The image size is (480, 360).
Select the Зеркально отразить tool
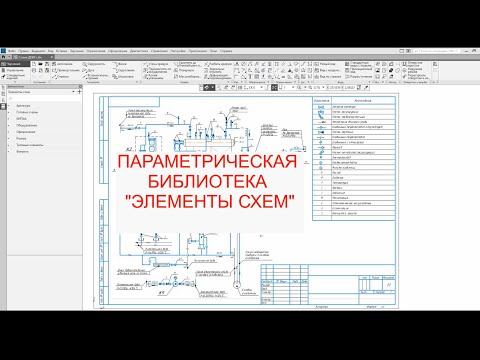coord(213,70)
